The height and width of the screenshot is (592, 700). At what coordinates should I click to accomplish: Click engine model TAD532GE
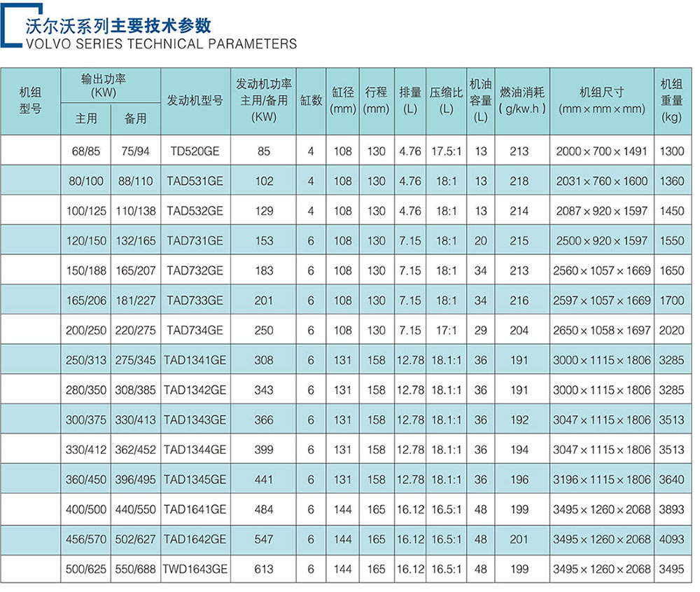tap(195, 211)
